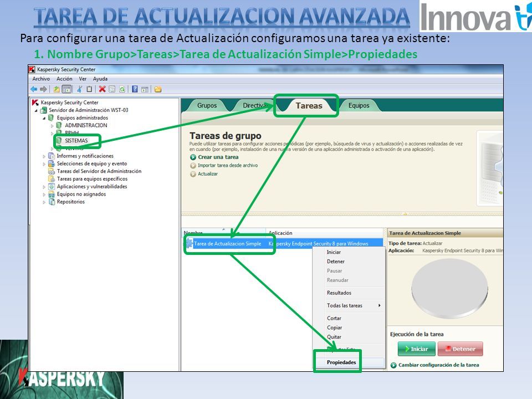The width and height of the screenshot is (532, 399).
Task: Click the Cut scissors icon in the toolbar
Action: (79, 89)
